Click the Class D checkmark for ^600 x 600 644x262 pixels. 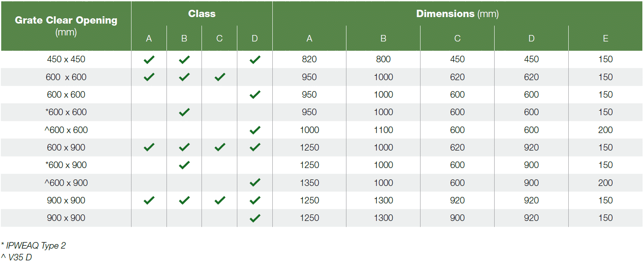pos(255,130)
